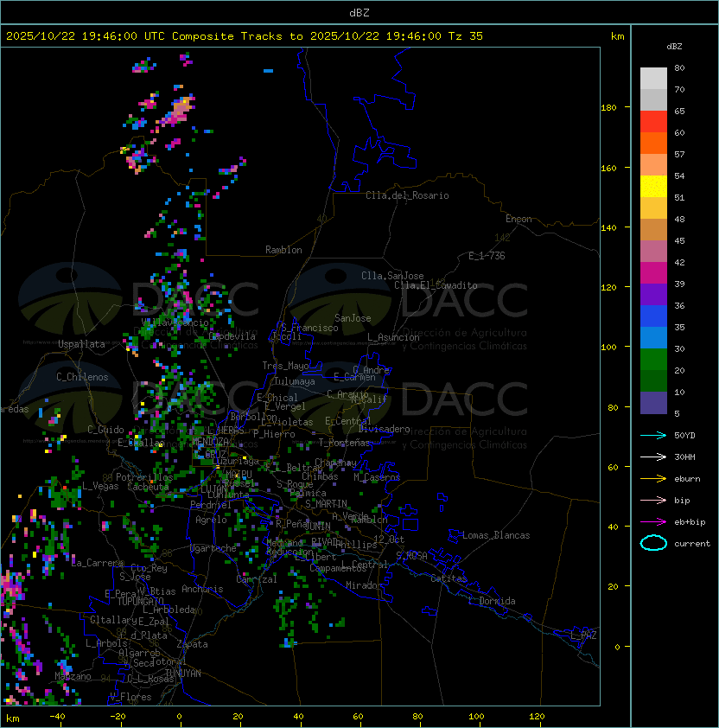Select the purple 39 dBZ color swatch
The image size is (719, 728).
(653, 294)
